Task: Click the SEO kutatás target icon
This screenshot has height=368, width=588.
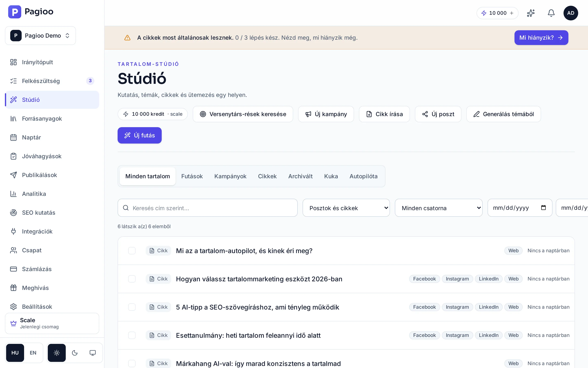Action: coord(13,212)
